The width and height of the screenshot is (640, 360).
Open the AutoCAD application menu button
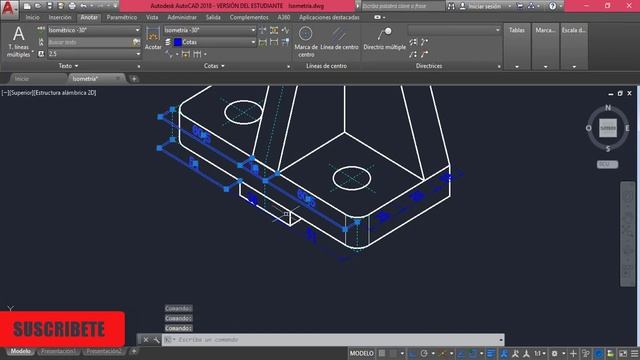9,9
